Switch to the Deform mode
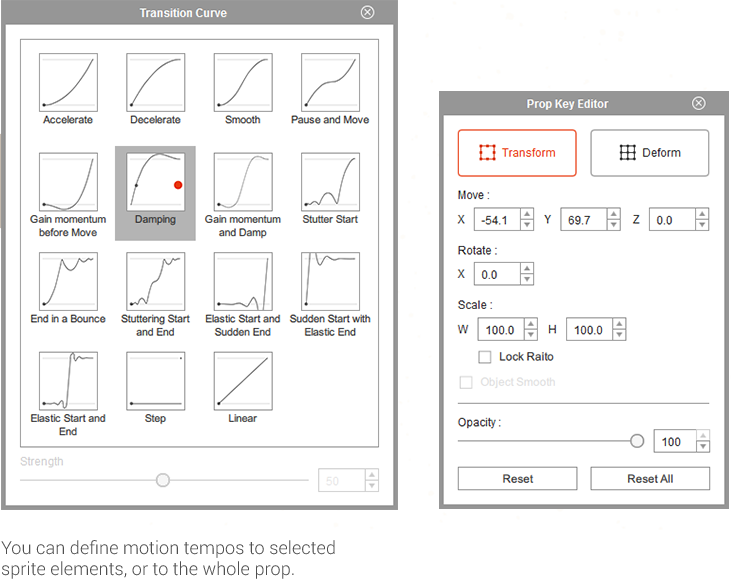 pyautogui.click(x=649, y=153)
